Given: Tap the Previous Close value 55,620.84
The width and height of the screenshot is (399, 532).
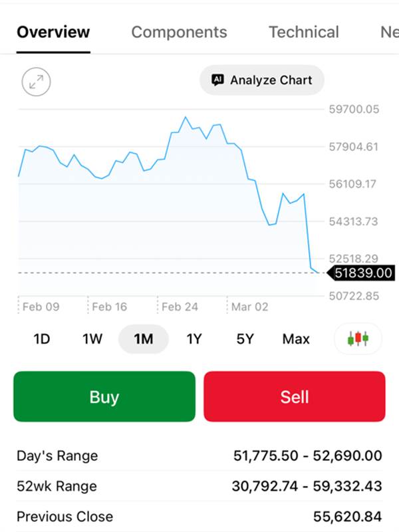Looking at the screenshot, I should [x=347, y=517].
